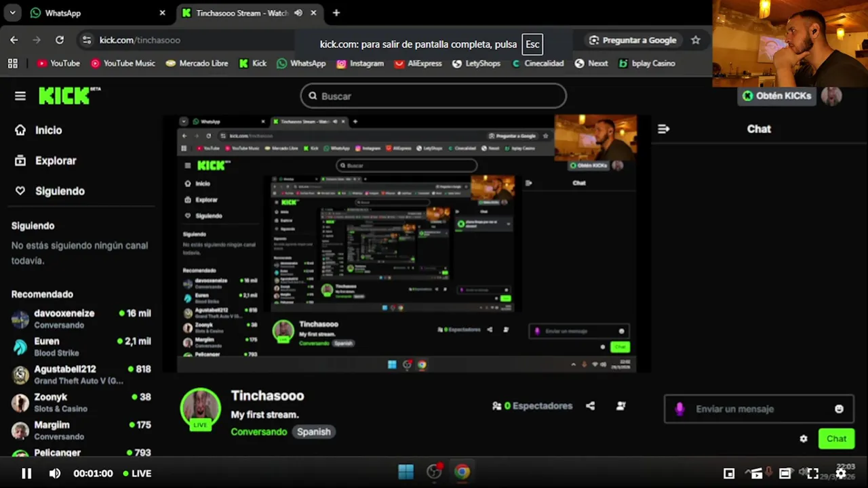
Task: Click the purple microphone in chat box
Action: coord(679,409)
